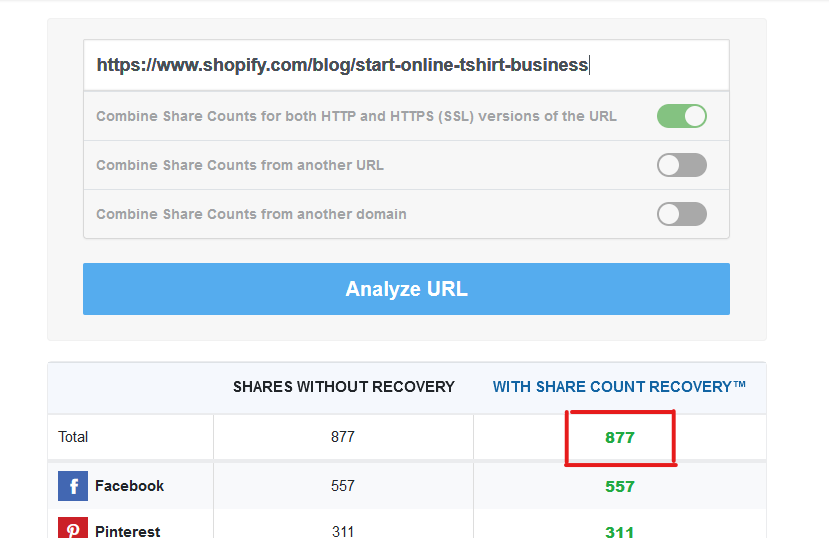Viewport: 829px width, 538px height.
Task: Click the 'Combine Share Counts from another URL' label
Action: tap(240, 165)
